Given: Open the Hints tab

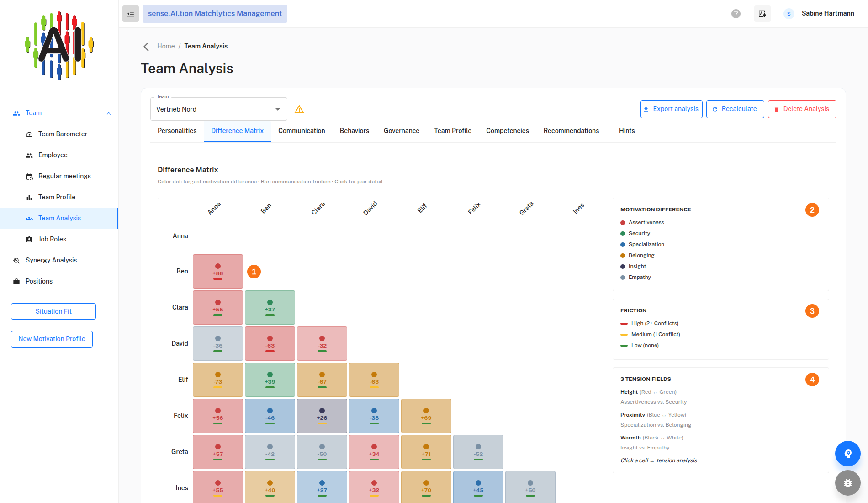Looking at the screenshot, I should (x=627, y=131).
